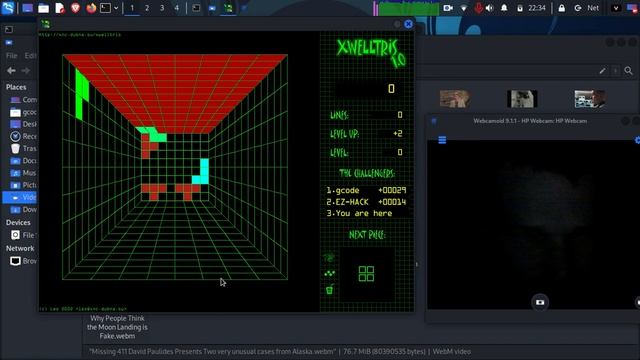
Task: Open the notifications bell icon
Action: [x=504, y=8]
